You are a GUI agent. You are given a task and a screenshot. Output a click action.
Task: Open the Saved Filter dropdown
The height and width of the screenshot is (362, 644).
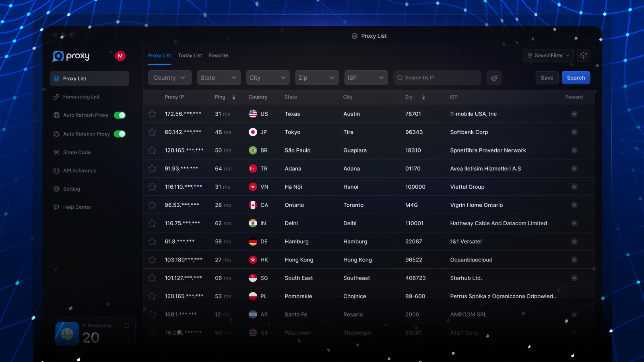548,56
